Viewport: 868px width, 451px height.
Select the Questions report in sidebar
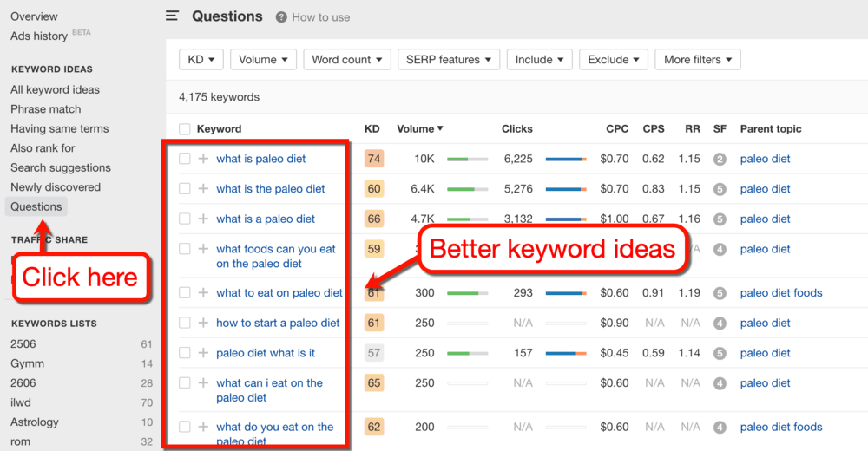(36, 206)
